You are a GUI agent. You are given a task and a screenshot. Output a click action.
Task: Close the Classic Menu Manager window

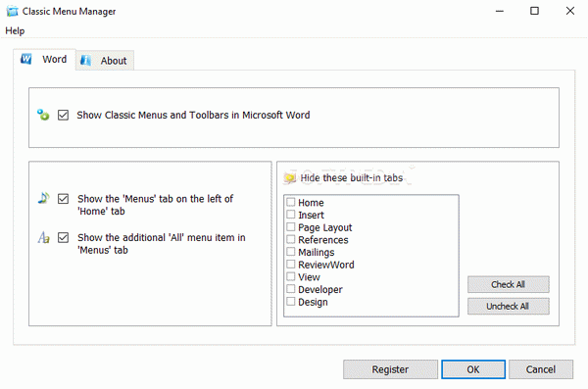click(x=570, y=11)
